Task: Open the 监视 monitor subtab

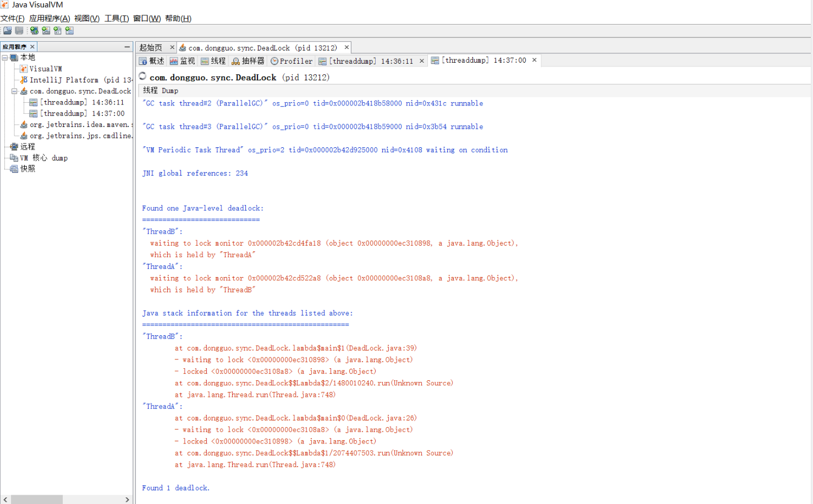Action: (x=183, y=61)
